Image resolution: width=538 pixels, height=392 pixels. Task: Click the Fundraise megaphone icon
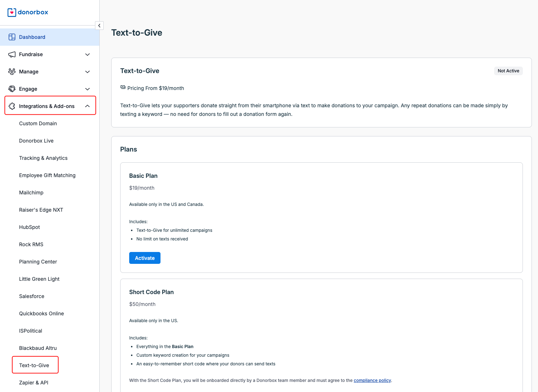12,54
